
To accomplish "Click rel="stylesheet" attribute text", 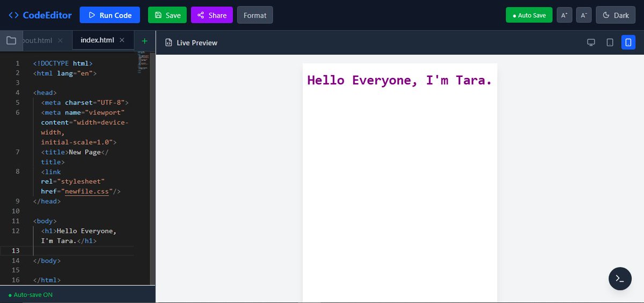I will (72, 182).
